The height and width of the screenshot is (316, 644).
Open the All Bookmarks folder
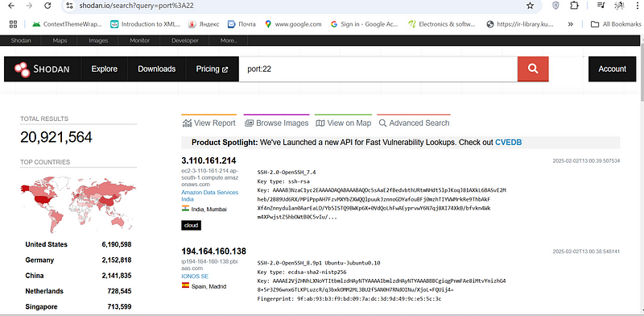[x=616, y=24]
